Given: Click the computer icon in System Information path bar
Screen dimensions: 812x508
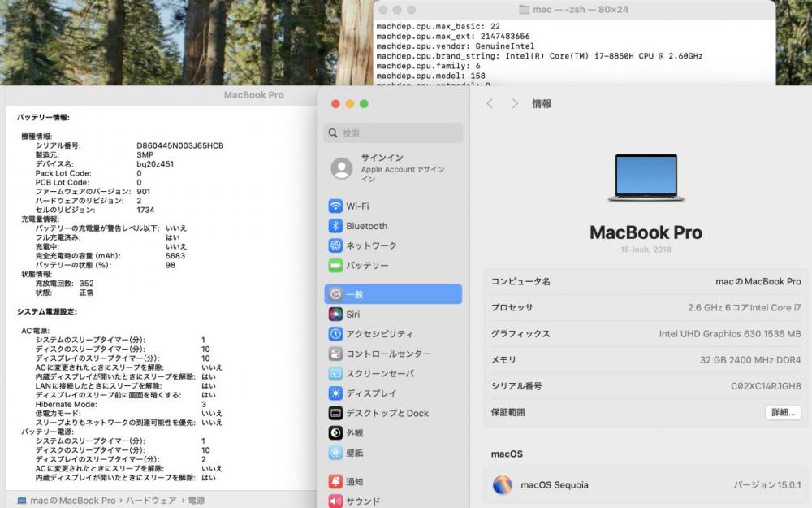Looking at the screenshot, I should pyautogui.click(x=22, y=501).
